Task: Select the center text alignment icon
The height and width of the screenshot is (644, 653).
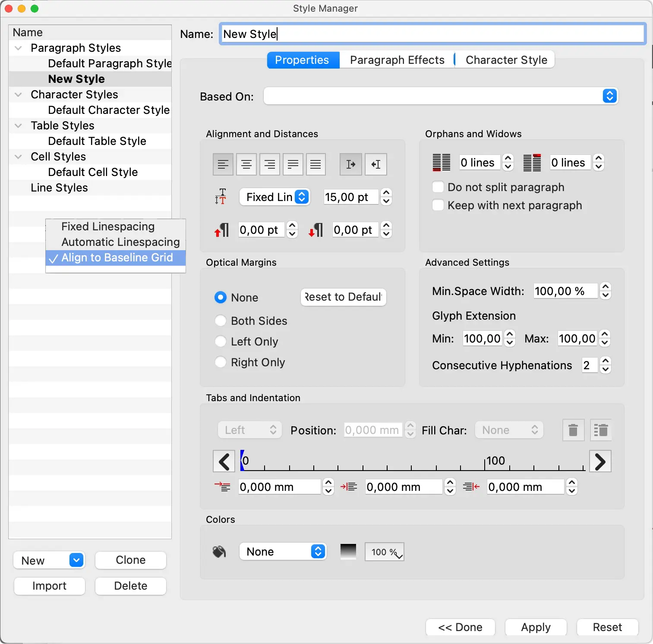Action: (246, 164)
